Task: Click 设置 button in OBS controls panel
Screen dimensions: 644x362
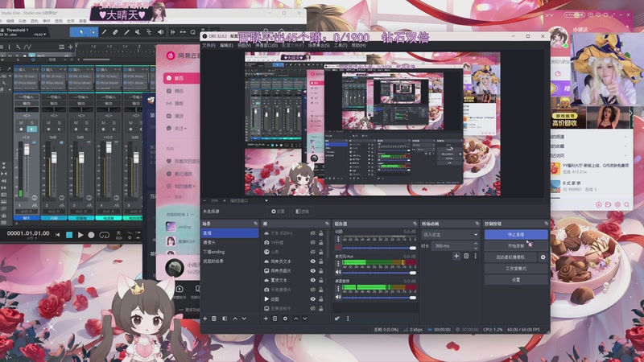Action: coord(516,279)
